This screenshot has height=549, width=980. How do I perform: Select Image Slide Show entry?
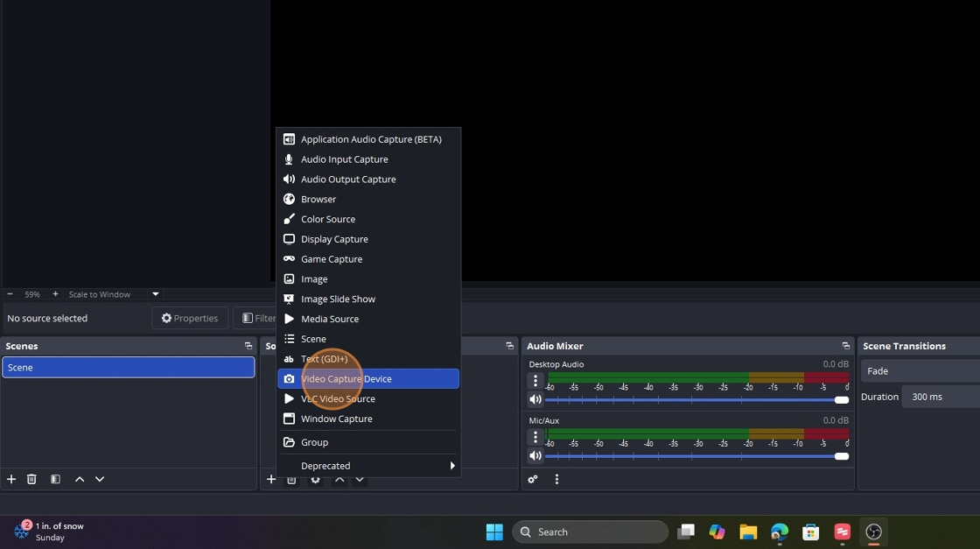(x=368, y=299)
